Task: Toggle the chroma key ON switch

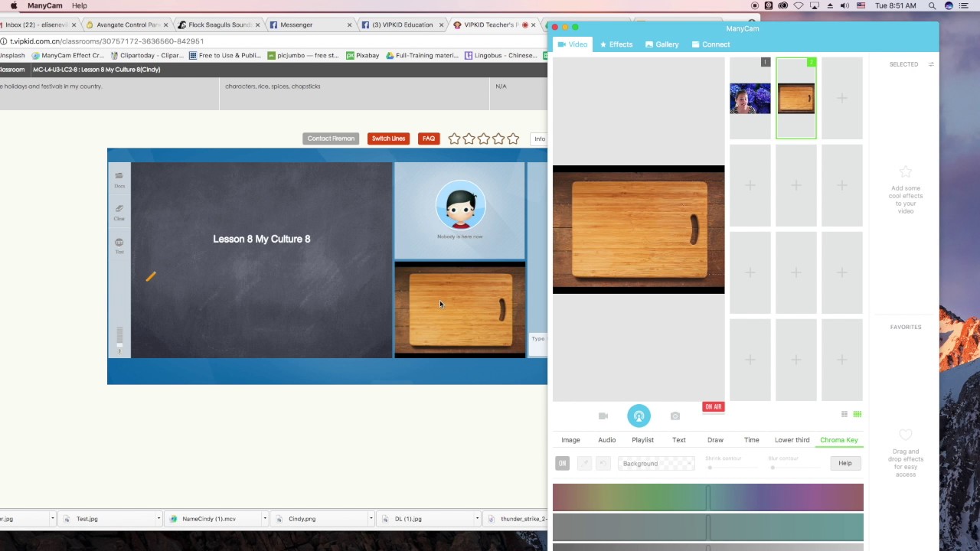Action: (562, 463)
